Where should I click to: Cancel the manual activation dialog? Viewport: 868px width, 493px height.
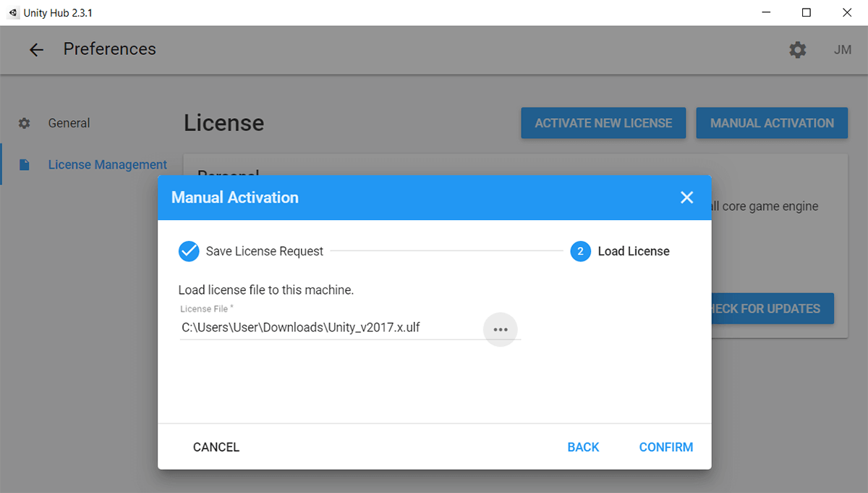coord(216,447)
